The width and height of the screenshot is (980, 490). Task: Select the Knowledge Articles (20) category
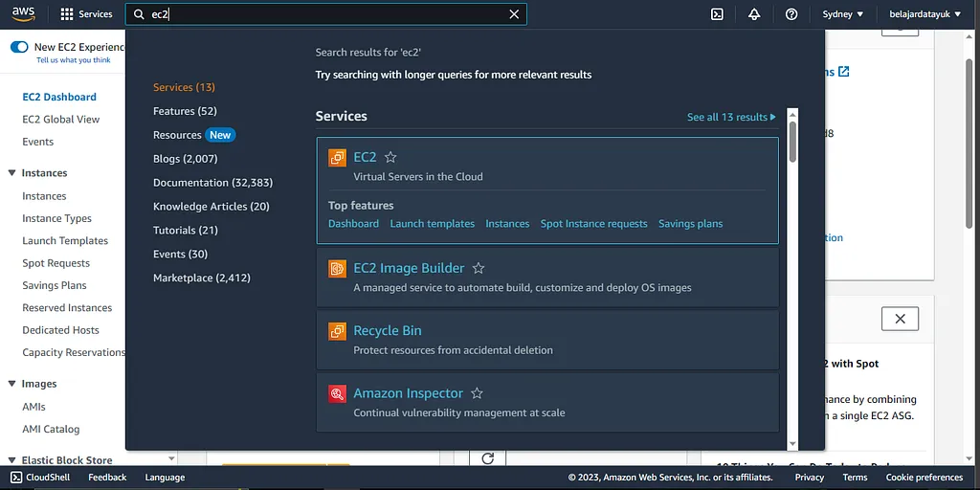point(212,207)
